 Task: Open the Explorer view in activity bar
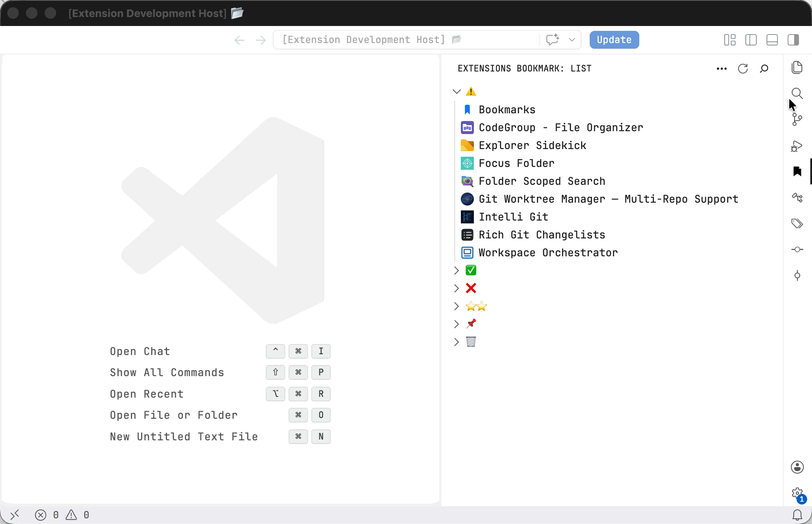pyautogui.click(x=797, y=67)
